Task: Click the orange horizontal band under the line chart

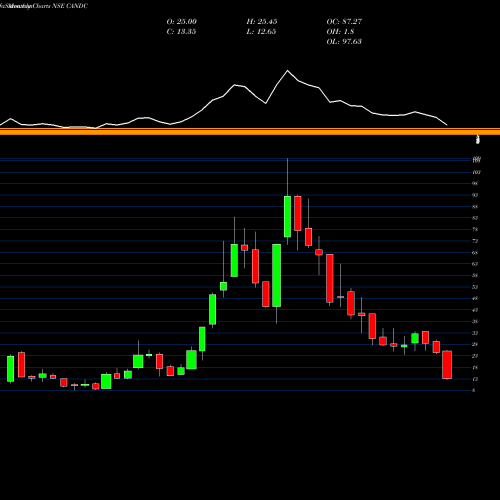Action: tap(250, 131)
